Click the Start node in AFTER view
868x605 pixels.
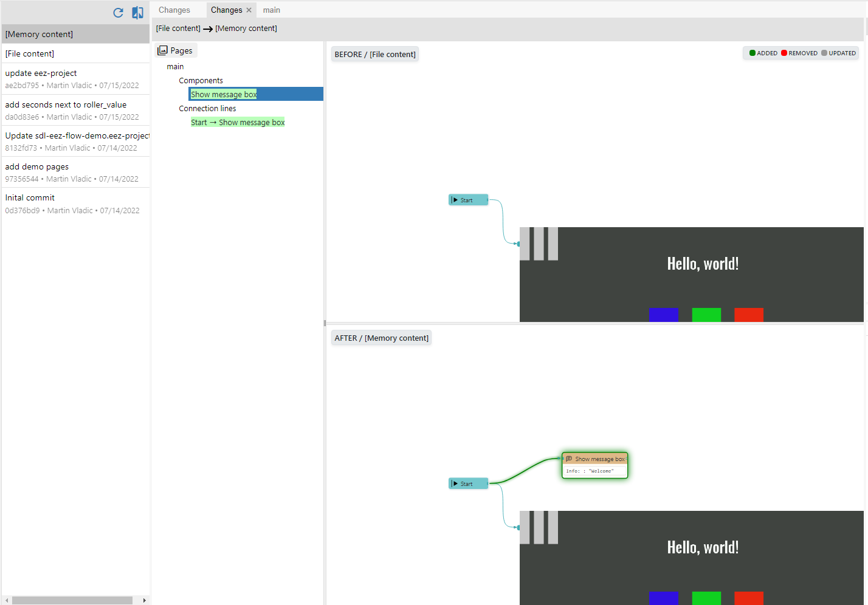(468, 484)
